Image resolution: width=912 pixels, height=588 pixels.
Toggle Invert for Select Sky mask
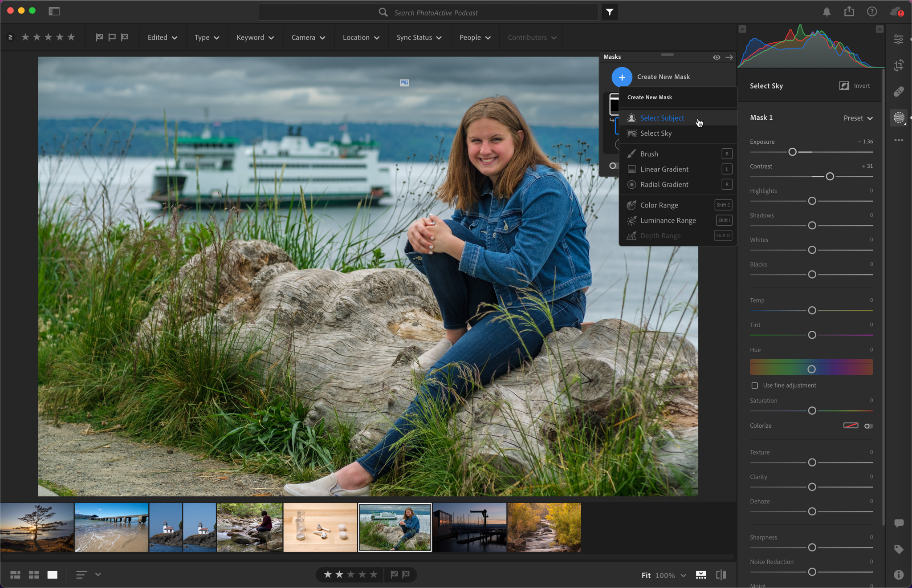(855, 85)
